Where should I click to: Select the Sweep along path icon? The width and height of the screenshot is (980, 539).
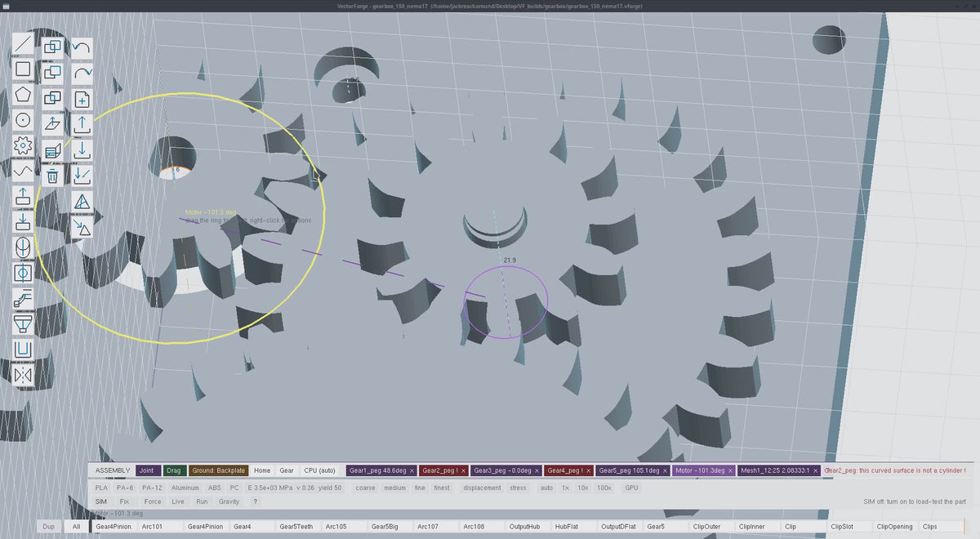point(23,299)
